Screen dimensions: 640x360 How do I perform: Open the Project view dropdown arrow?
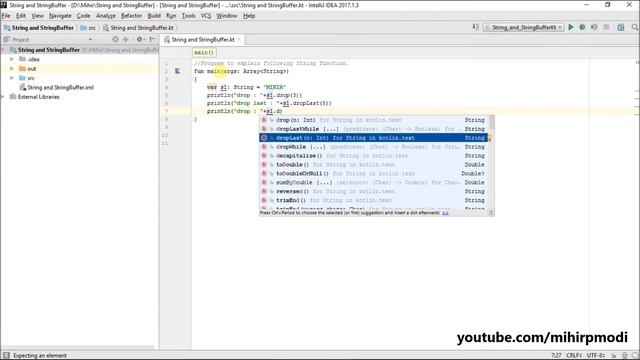click(90, 40)
